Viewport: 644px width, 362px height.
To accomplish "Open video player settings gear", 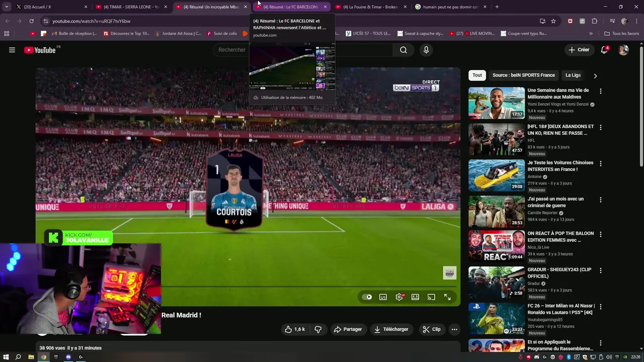I will coord(399,297).
